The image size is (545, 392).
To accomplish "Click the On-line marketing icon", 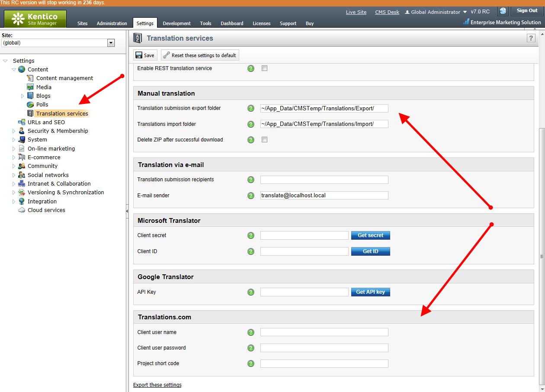I will [22, 148].
